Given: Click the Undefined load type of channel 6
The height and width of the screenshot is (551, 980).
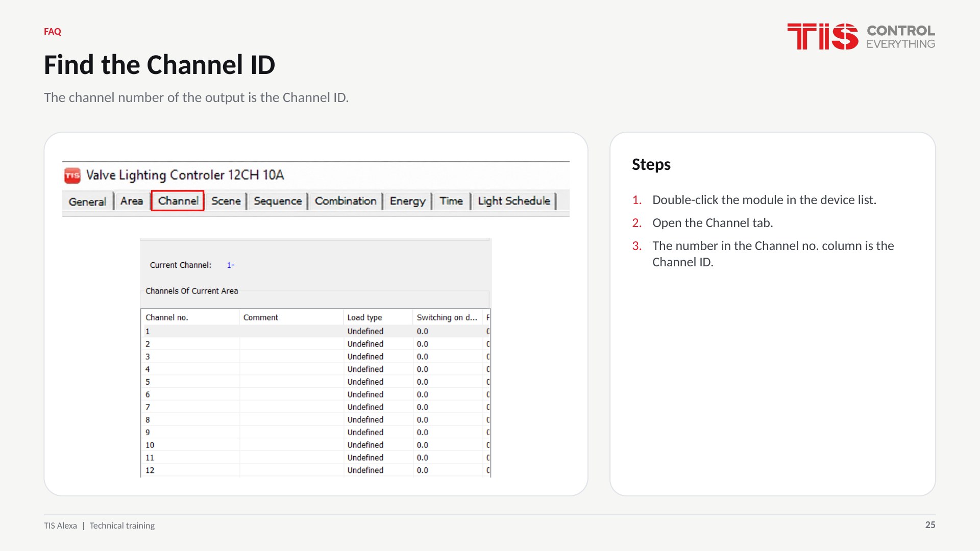Looking at the screenshot, I should pyautogui.click(x=365, y=394).
